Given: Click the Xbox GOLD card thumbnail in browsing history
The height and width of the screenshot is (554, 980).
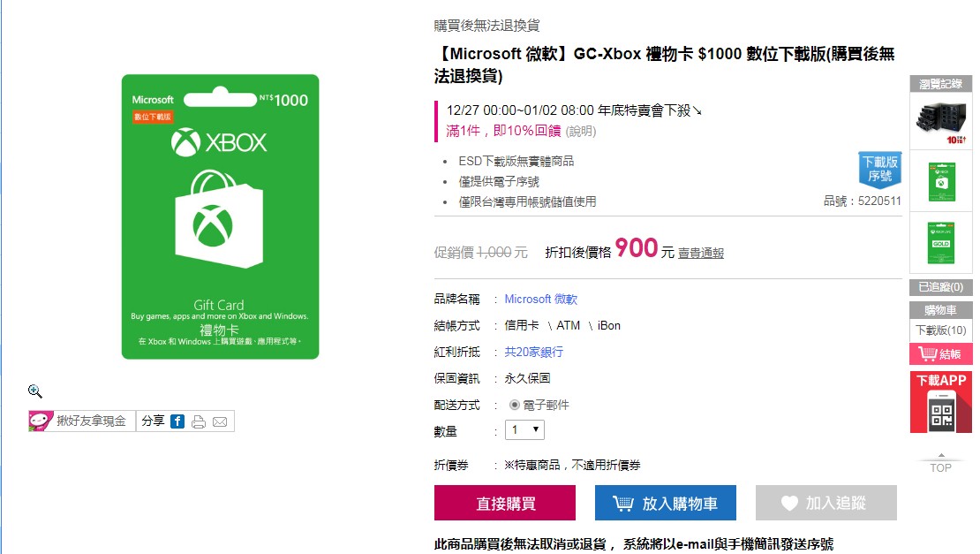Looking at the screenshot, I should (939, 242).
